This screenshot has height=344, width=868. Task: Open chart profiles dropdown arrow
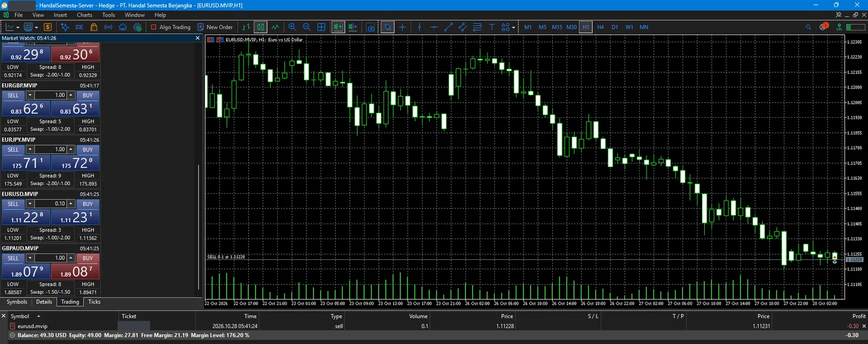[x=36, y=27]
